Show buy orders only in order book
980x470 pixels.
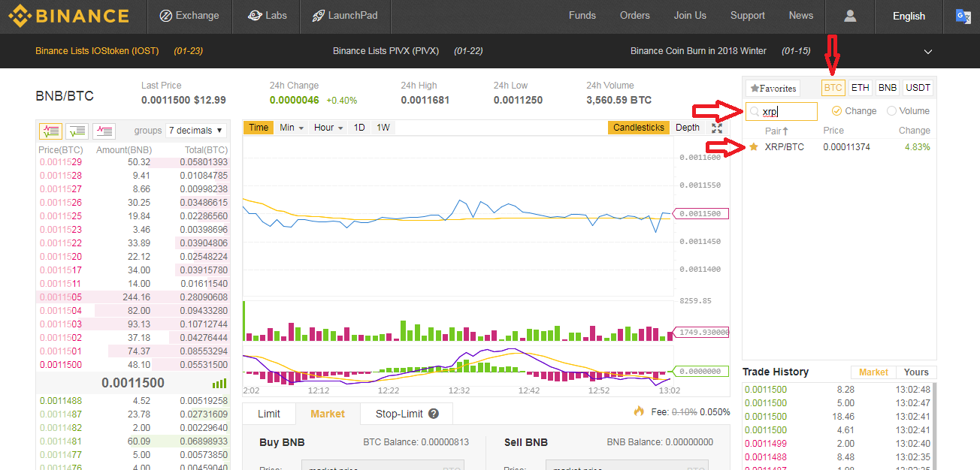click(x=77, y=131)
